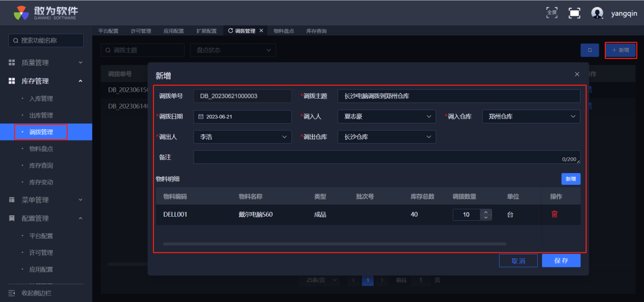Click the screen-frame icon beside the user avatar
Image resolution: width=644 pixels, height=302 pixels.
pos(574,13)
